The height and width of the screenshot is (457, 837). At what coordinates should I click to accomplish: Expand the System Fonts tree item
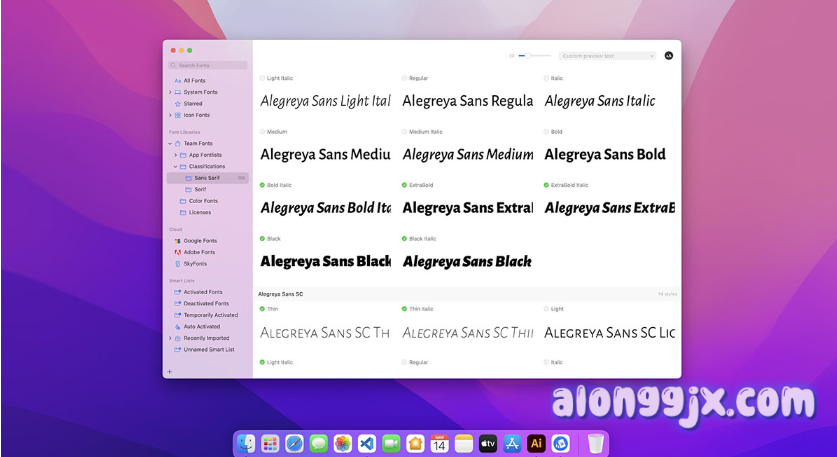pyautogui.click(x=170, y=92)
